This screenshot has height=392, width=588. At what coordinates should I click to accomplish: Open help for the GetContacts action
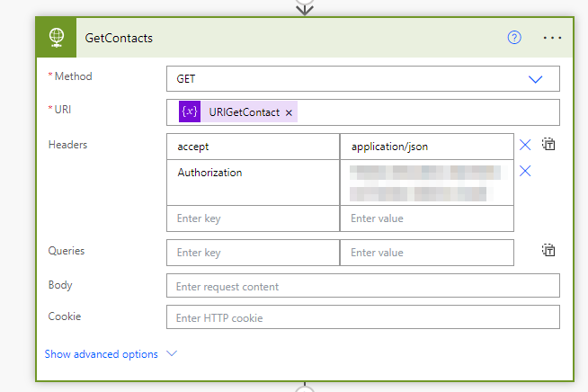click(514, 38)
